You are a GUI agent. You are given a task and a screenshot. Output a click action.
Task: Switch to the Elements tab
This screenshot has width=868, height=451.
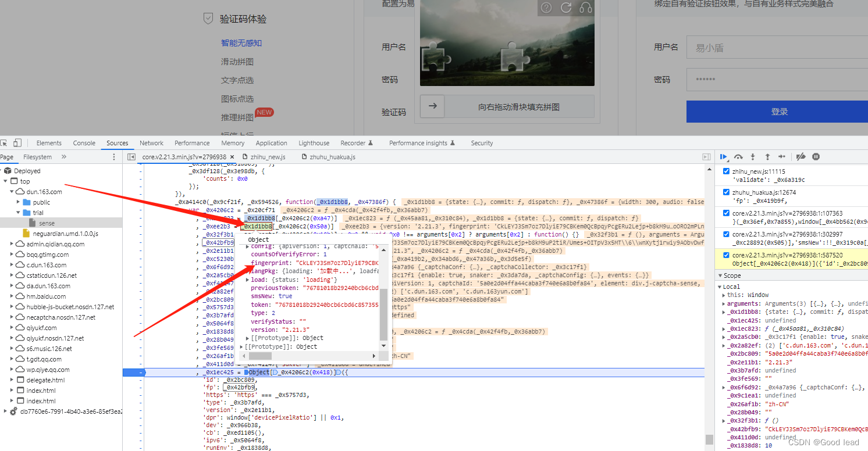(x=49, y=143)
